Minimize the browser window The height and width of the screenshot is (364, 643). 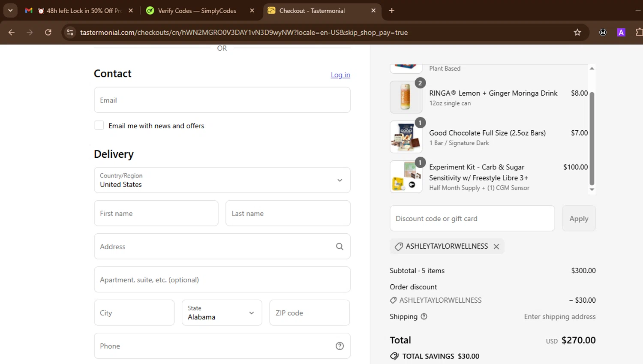click(x=638, y=10)
